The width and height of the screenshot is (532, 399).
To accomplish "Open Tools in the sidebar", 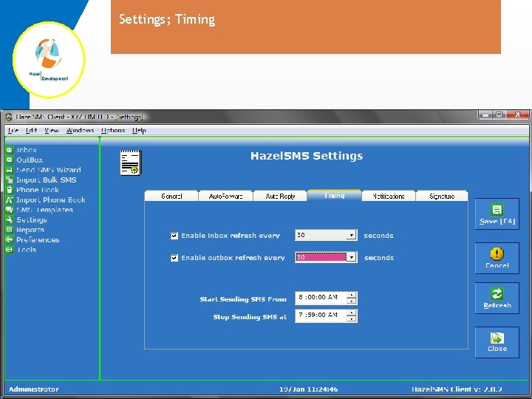I will pyautogui.click(x=27, y=250).
